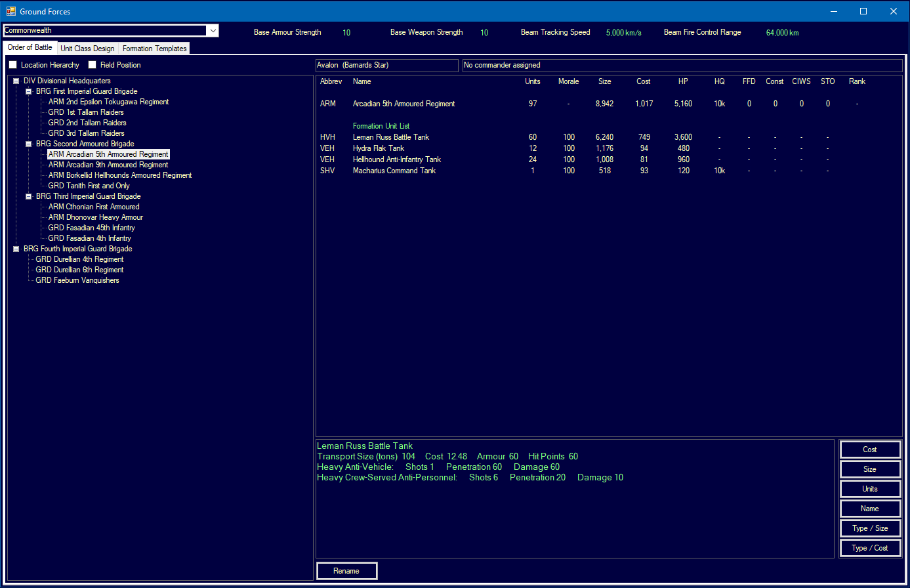Select GRD 1st Tallarn Raiders
This screenshot has height=588, width=910.
(86, 112)
